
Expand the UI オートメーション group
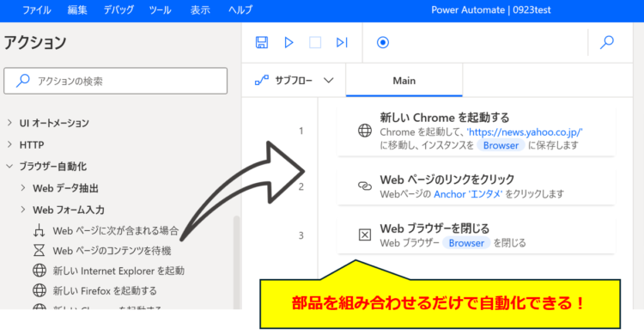coord(9,123)
